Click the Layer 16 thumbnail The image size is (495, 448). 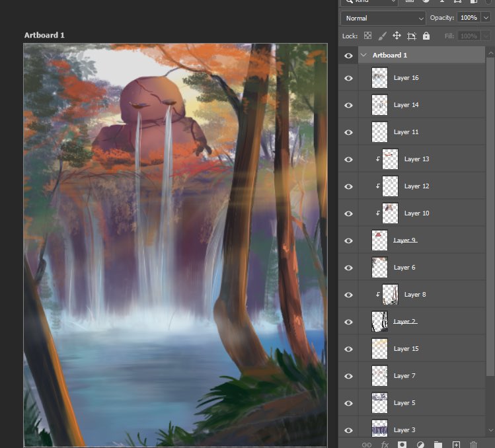pos(379,78)
